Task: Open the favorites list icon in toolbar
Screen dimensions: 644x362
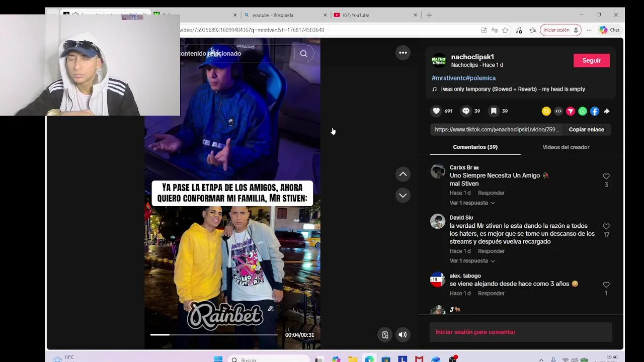Action: tap(533, 30)
